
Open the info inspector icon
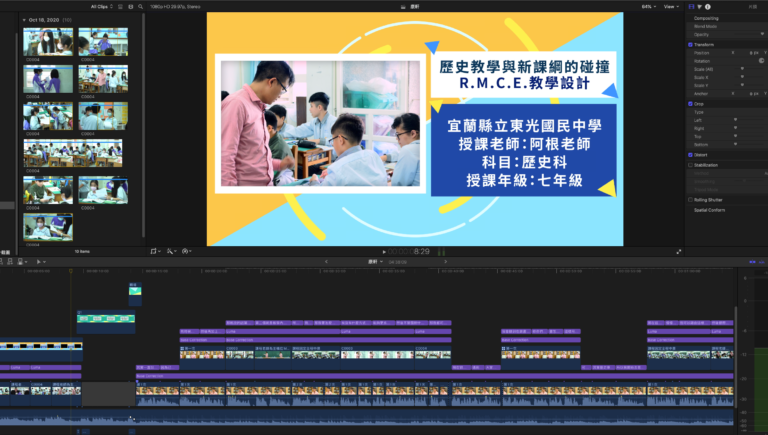pos(707,6)
